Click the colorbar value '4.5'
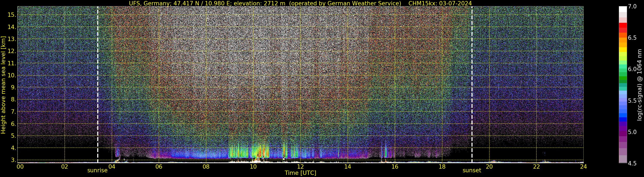Image resolution: width=644 pixels, height=177 pixels. [632, 163]
